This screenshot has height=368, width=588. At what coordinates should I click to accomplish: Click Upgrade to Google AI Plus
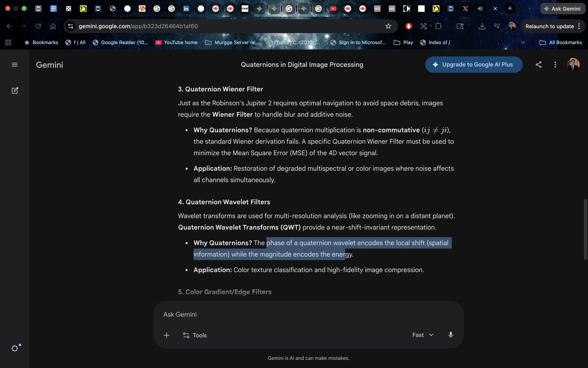(x=473, y=64)
